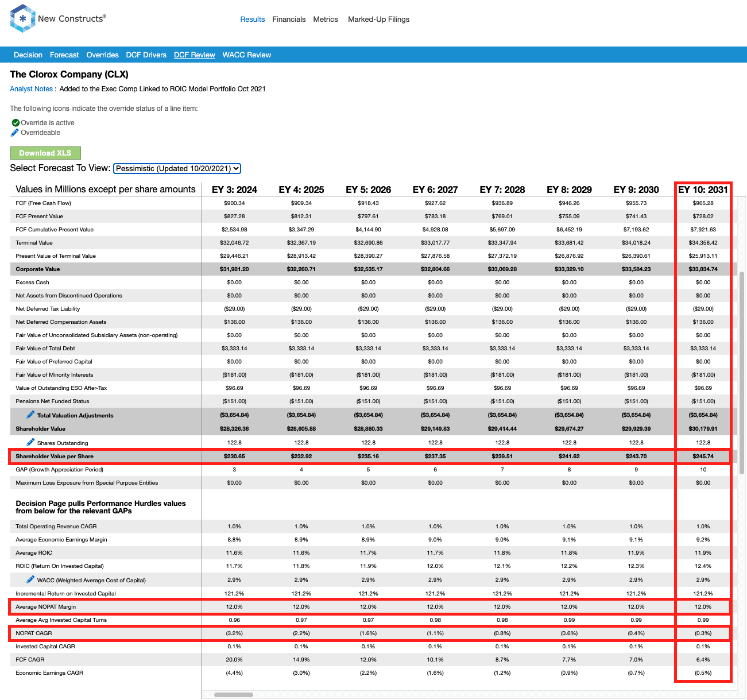The height and width of the screenshot is (700, 747).
Task: Switch to the Decision tab
Action: pos(28,55)
